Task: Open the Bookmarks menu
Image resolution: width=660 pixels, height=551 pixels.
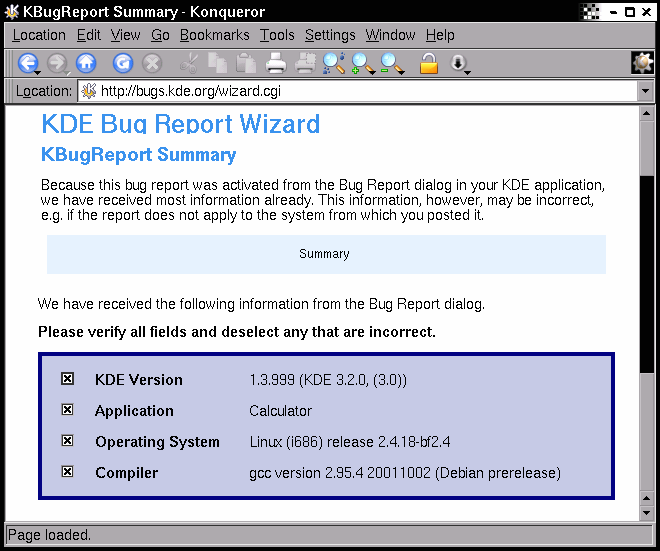Action: point(214,35)
